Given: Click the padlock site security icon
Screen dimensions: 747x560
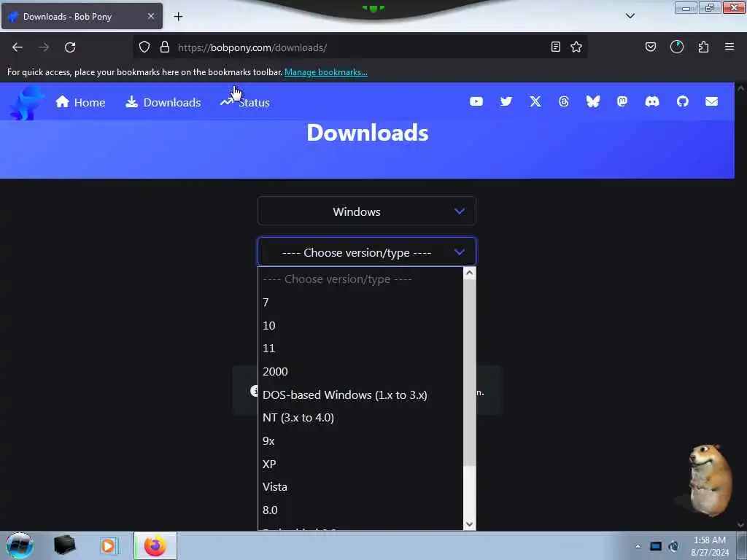Looking at the screenshot, I should (164, 47).
